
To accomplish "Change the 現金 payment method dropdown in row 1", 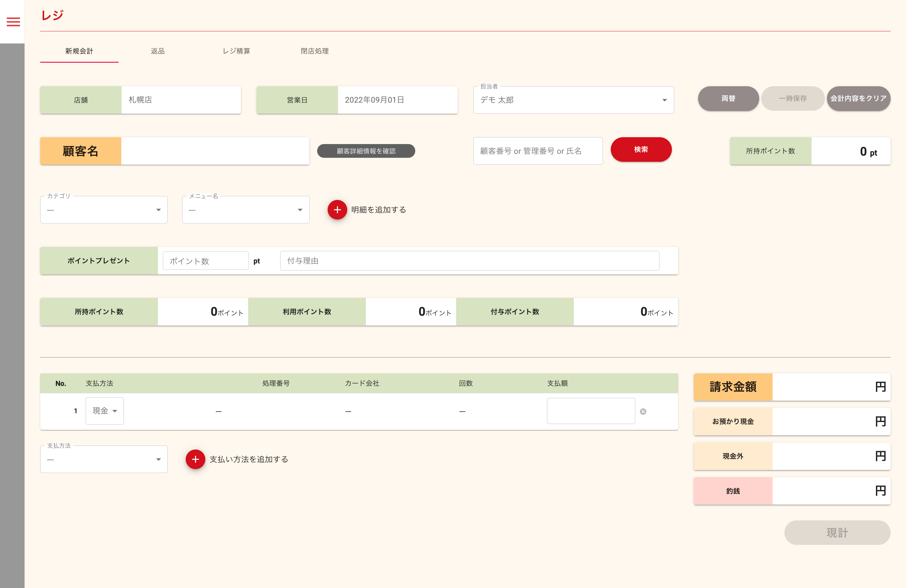I will pyautogui.click(x=104, y=411).
